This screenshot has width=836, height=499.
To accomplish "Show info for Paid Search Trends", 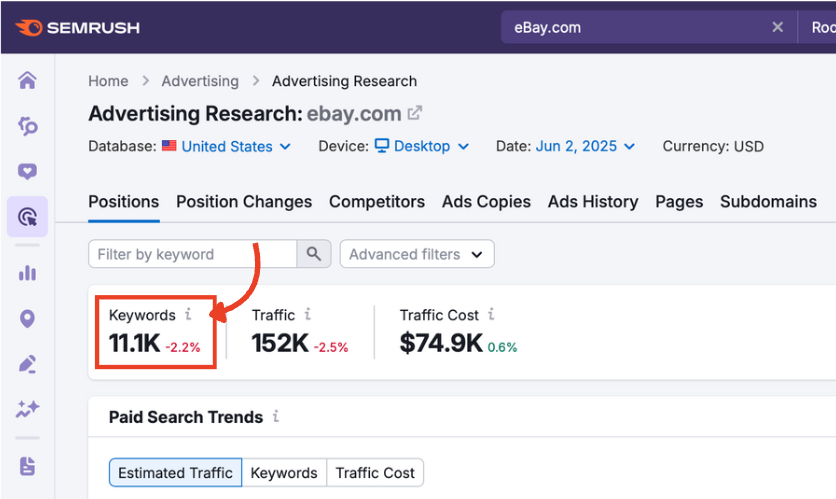I will click(x=276, y=416).
